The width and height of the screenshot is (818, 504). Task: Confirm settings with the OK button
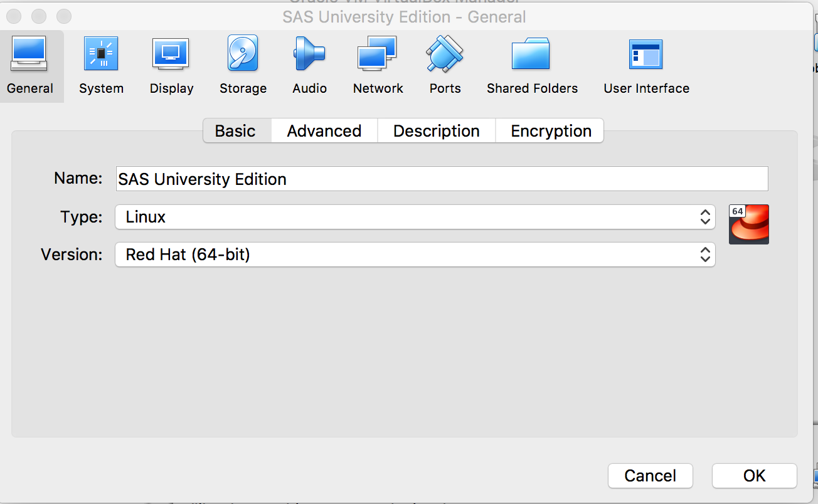754,476
